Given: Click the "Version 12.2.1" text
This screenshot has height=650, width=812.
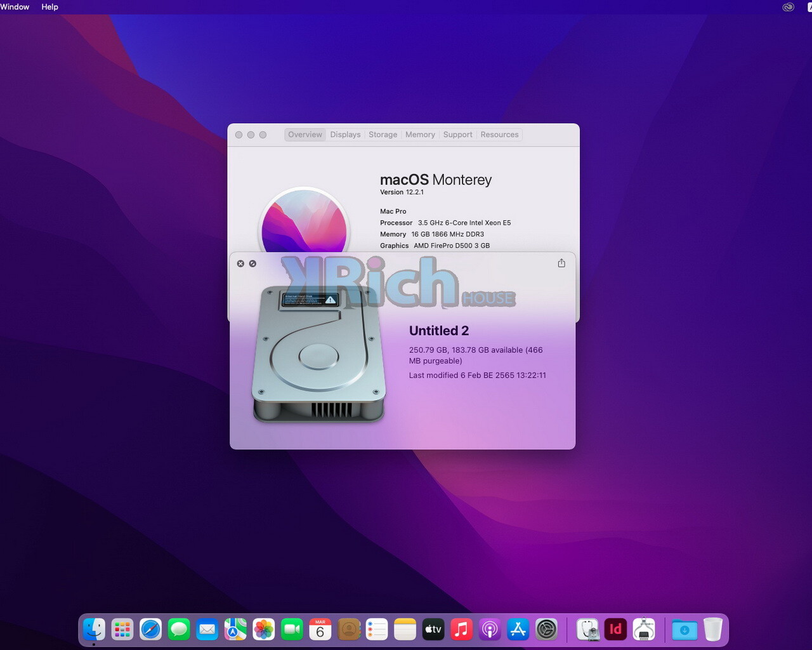Looking at the screenshot, I should (402, 192).
